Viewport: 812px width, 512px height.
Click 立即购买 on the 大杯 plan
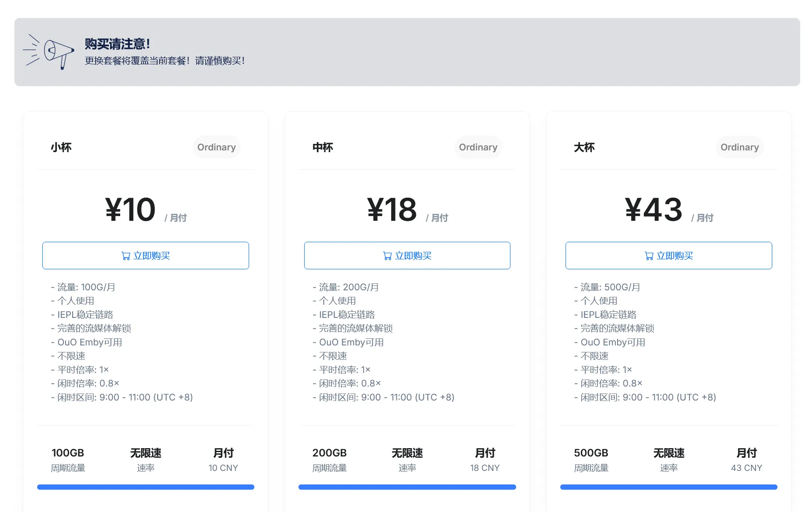[x=668, y=255]
